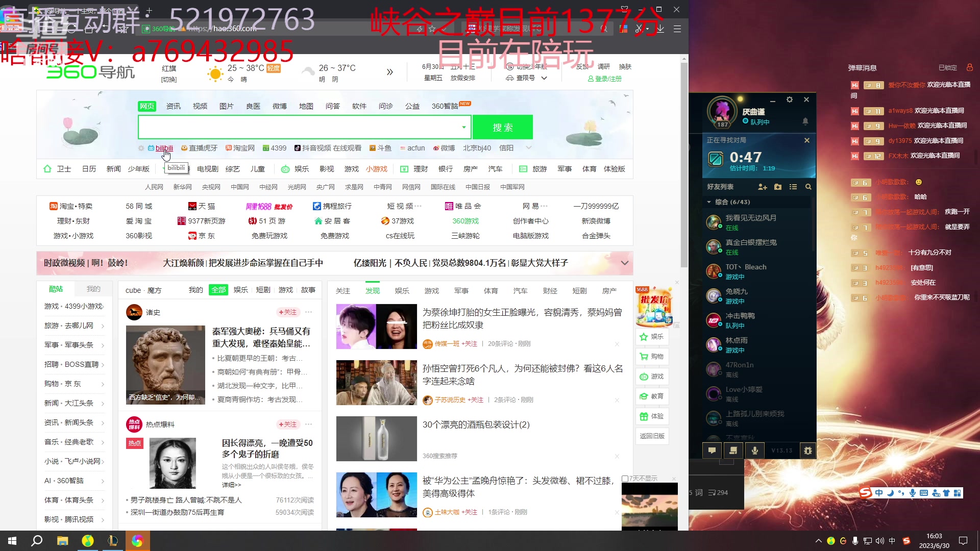Viewport: 980px width, 551px height.
Task: Open friends list view options icon
Action: (793, 187)
